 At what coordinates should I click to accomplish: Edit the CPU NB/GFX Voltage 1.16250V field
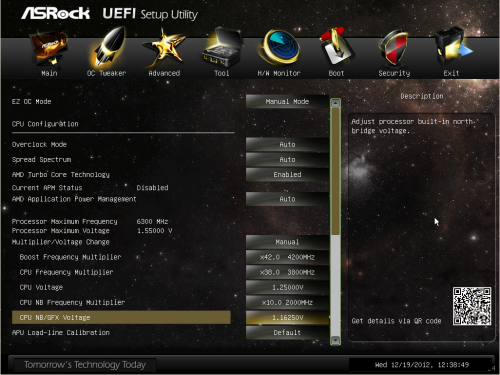[x=287, y=318]
